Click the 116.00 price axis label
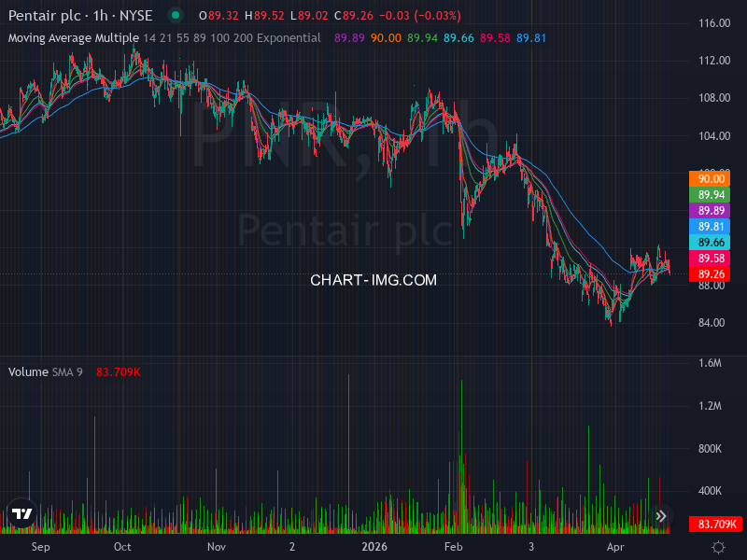The image size is (747, 560). 714,22
